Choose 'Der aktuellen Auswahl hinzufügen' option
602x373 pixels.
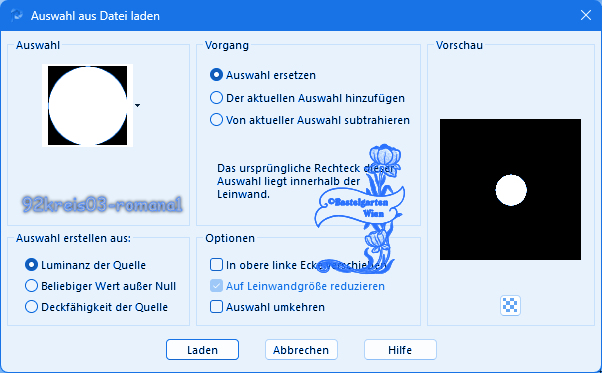[x=216, y=98]
